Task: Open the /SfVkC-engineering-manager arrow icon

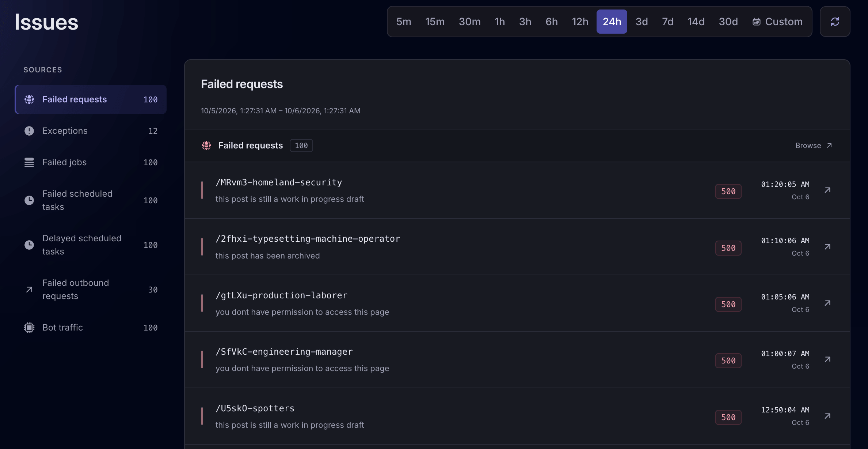Action: coord(827,359)
